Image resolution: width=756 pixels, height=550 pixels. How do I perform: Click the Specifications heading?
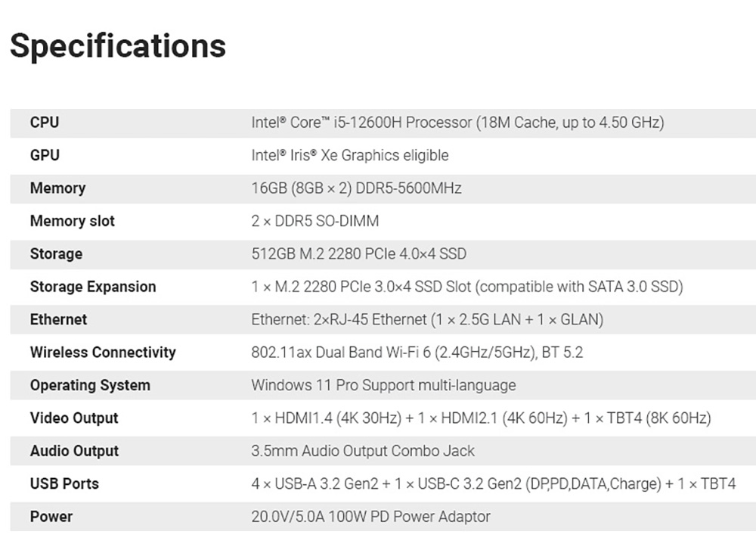118,45
